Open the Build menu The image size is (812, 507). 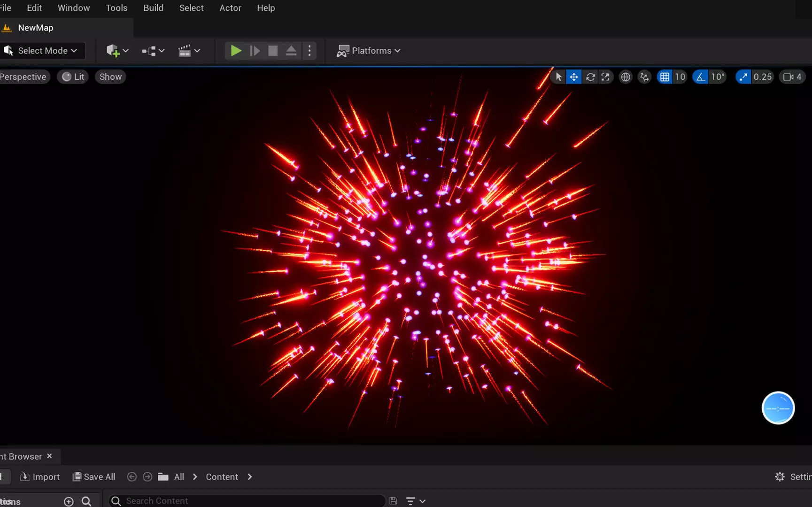(153, 8)
